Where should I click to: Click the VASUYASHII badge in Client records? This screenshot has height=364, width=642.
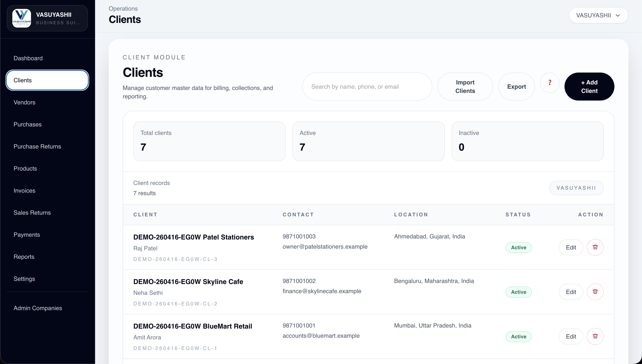click(x=576, y=188)
